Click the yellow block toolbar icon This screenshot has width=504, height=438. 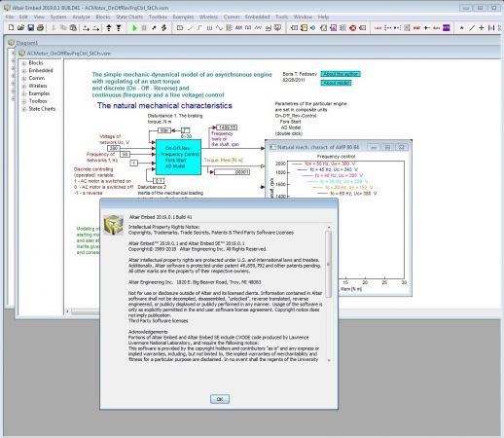pyautogui.click(x=304, y=28)
